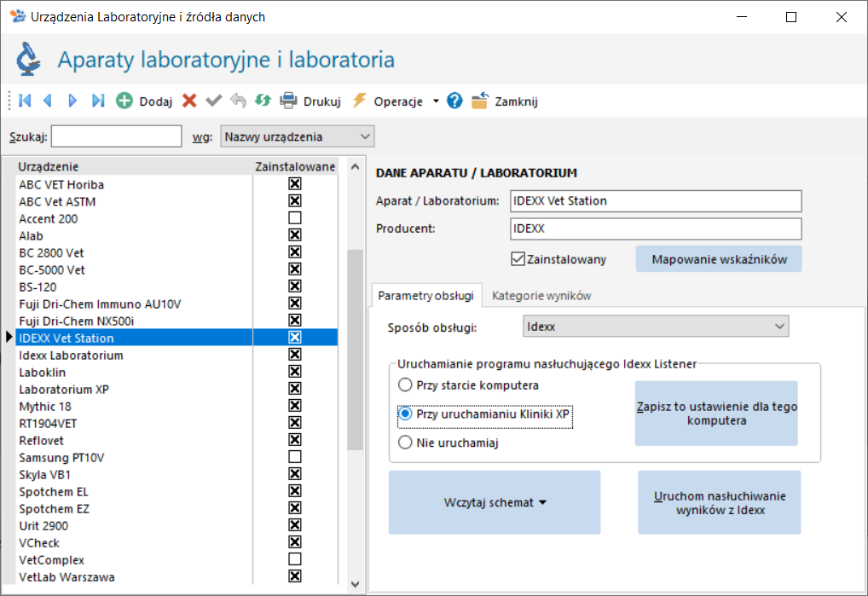This screenshot has width=868, height=596.
Task: Click the Dodaj label in toolbar
Action: pyautogui.click(x=155, y=101)
